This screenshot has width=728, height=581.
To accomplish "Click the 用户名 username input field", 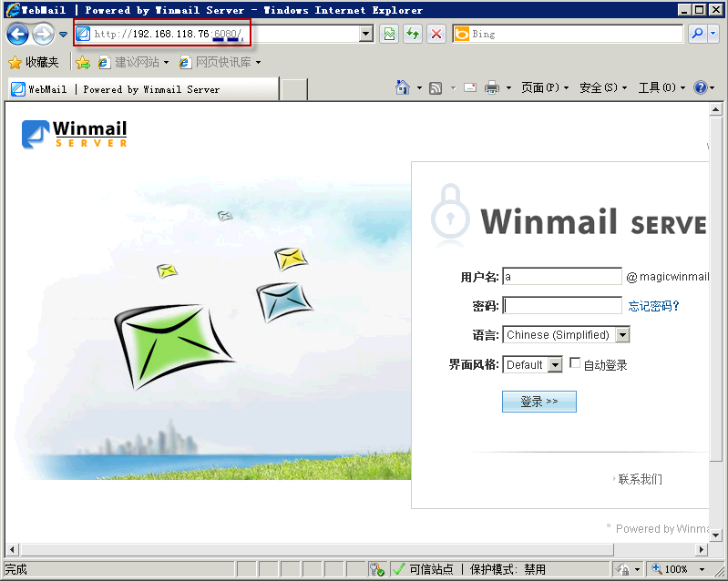I will 562,277.
